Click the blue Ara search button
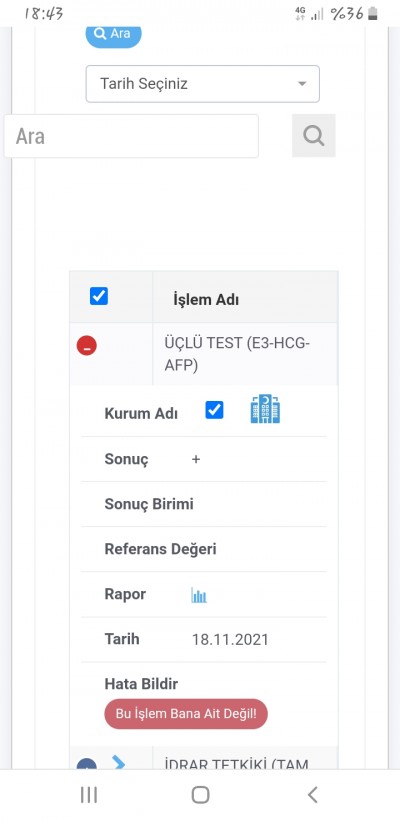 tap(113, 35)
